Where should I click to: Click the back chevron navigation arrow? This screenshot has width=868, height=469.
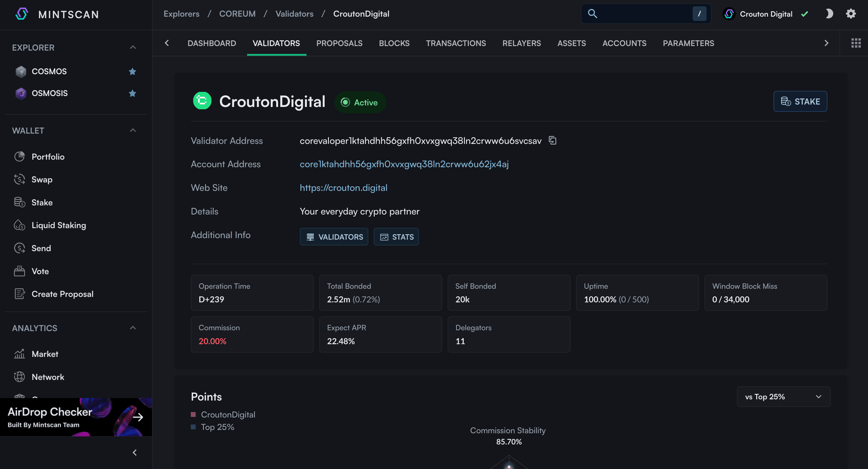[167, 43]
